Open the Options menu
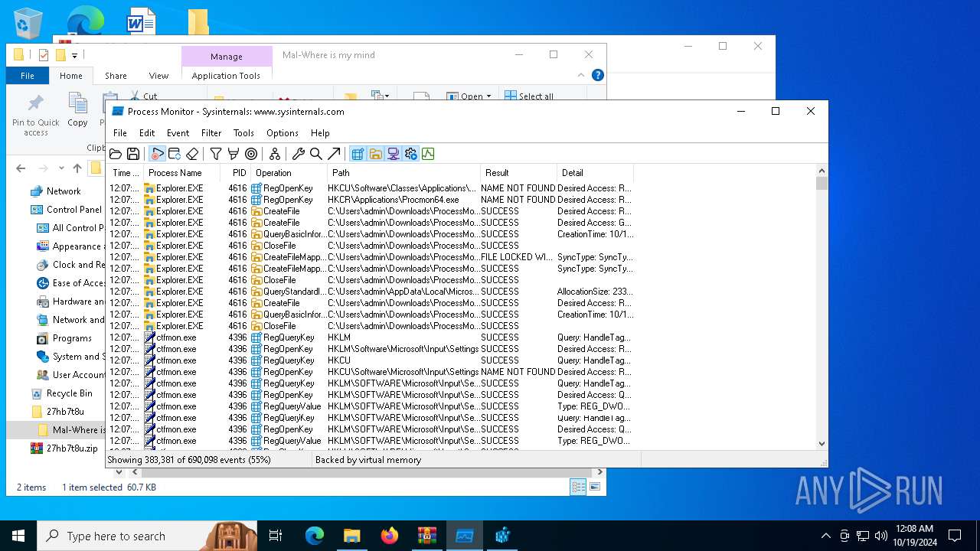980x551 pixels. (x=283, y=133)
